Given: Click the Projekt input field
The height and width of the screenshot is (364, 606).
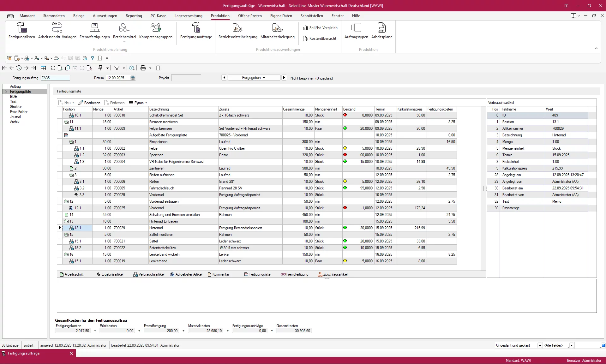Looking at the screenshot, I should tap(186, 78).
